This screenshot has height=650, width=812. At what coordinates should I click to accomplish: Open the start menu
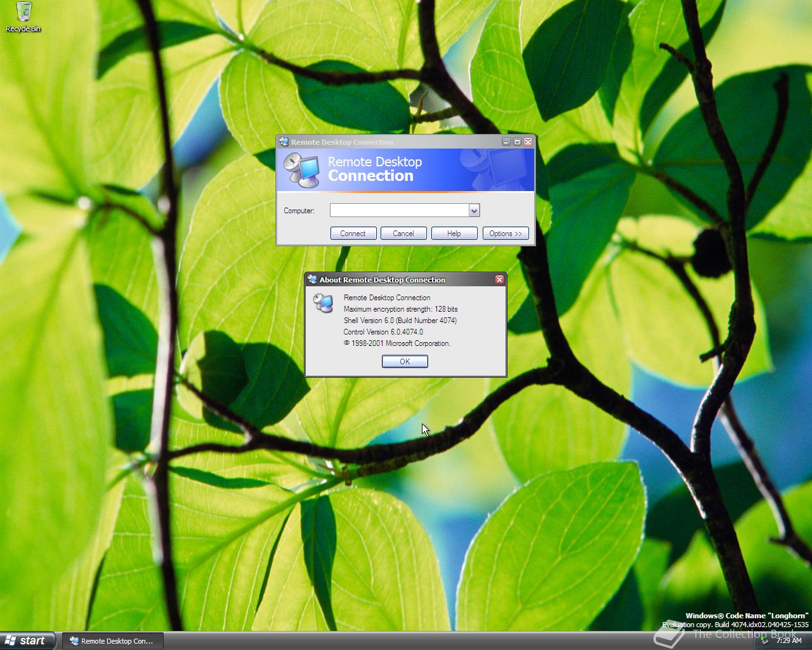pyautogui.click(x=28, y=640)
